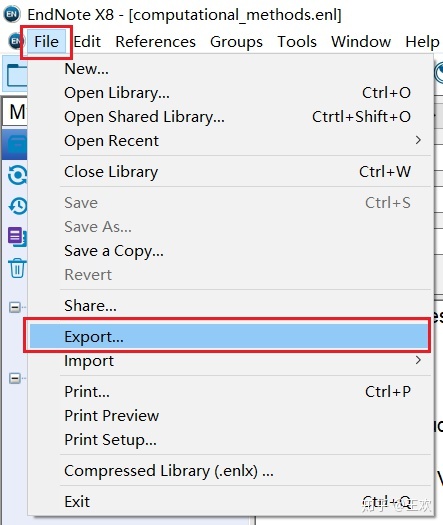Open the Trash icon in sidebar
Screen dimensions: 443x525
pos(17,268)
